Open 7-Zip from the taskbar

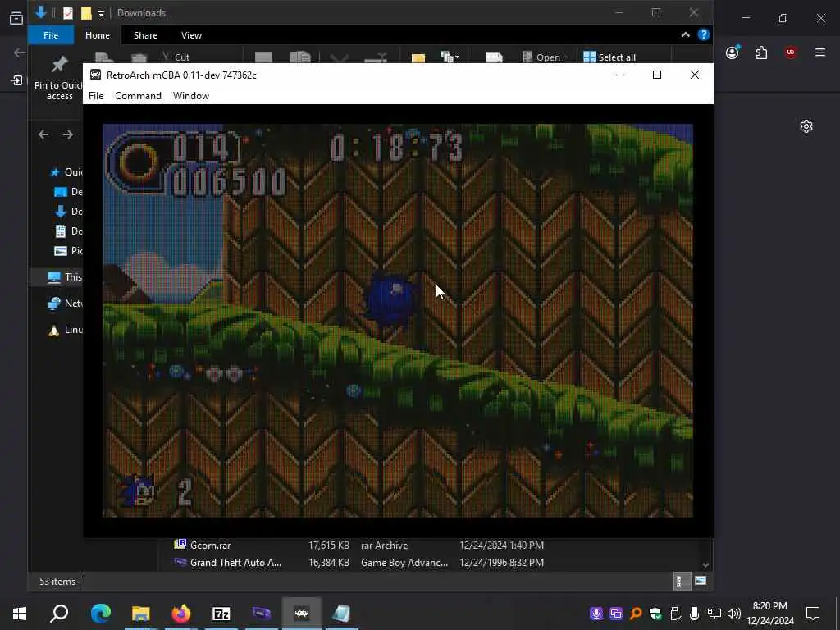coord(221,614)
